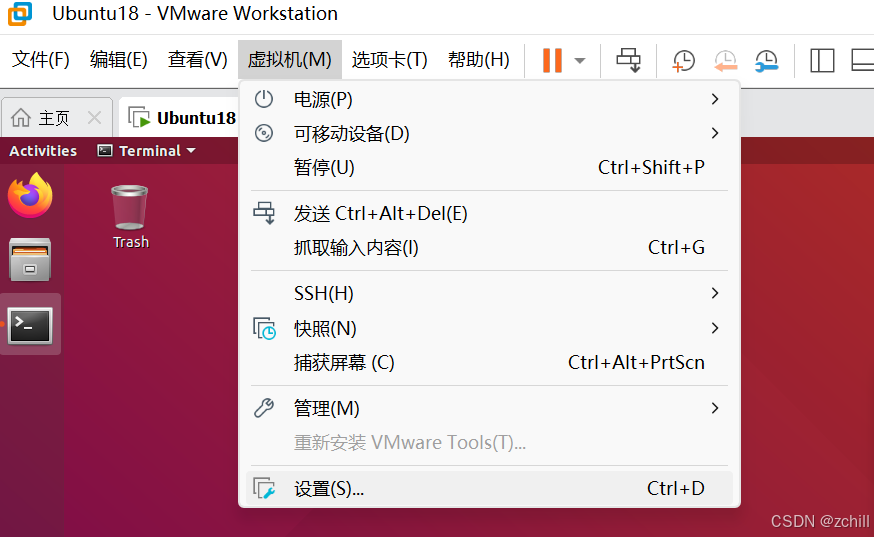Open the snapshot manager wrench-clock icon

tap(767, 60)
